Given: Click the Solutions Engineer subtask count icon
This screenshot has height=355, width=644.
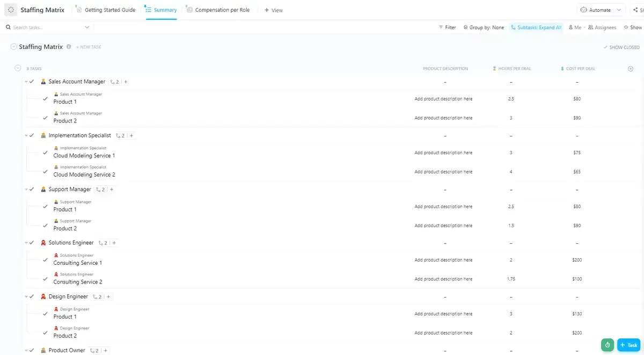Looking at the screenshot, I should (103, 243).
